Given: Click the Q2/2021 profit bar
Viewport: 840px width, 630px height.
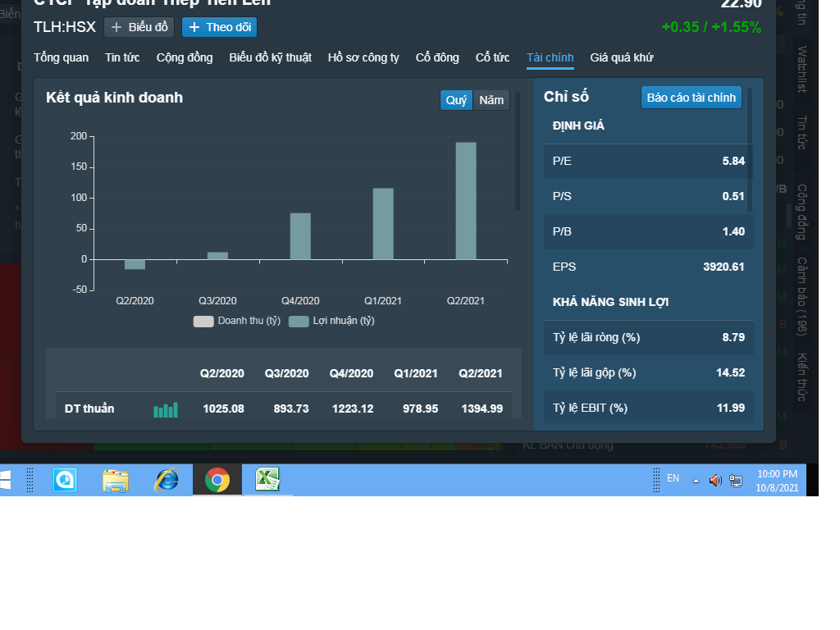Looking at the screenshot, I should (x=466, y=201).
